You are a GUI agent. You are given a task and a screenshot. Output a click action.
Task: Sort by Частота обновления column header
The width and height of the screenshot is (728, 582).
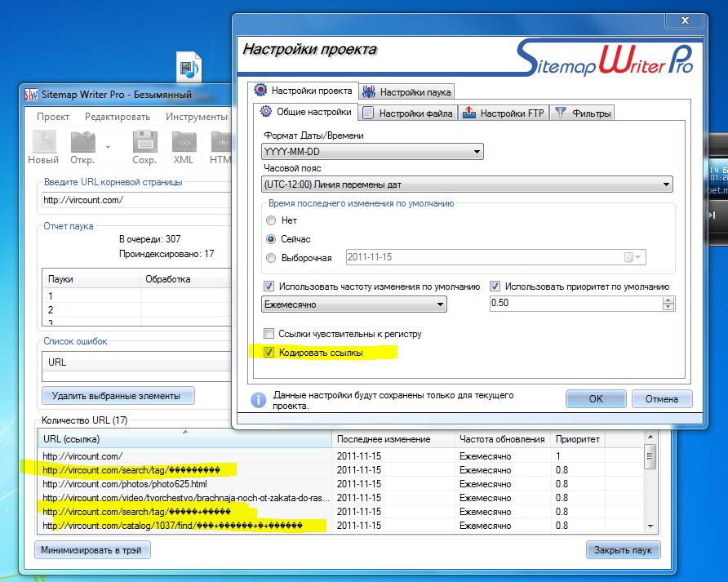502,439
